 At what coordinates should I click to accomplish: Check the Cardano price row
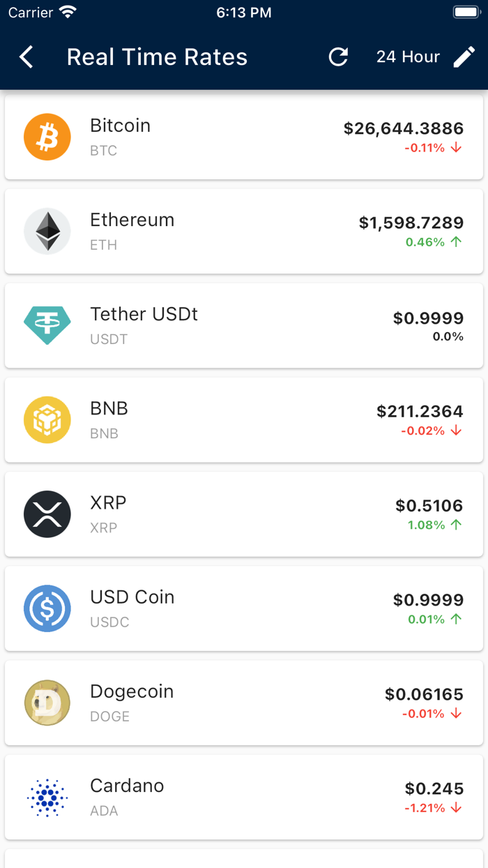[244, 797]
